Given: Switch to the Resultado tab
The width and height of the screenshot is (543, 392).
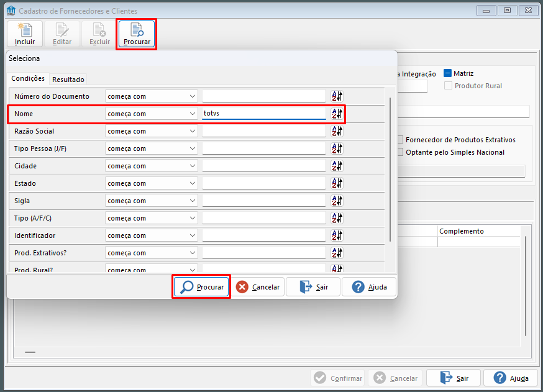Looking at the screenshot, I should tap(68, 80).
